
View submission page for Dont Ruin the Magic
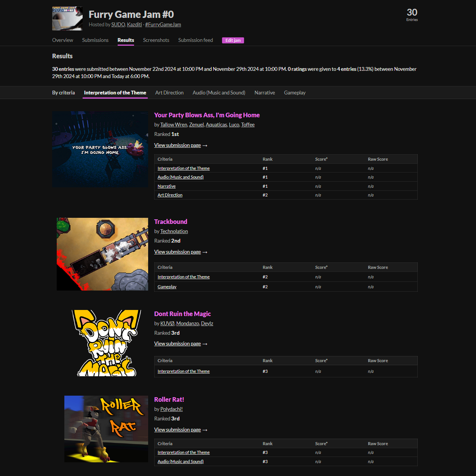pyautogui.click(x=177, y=343)
